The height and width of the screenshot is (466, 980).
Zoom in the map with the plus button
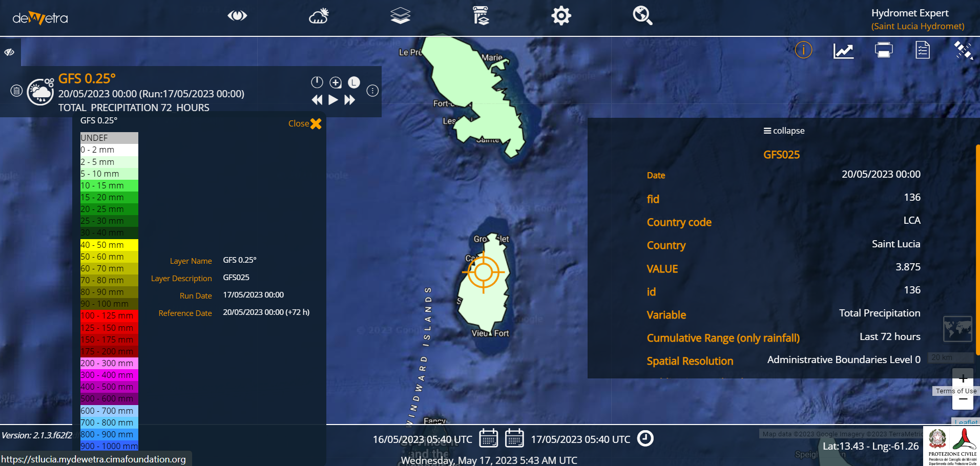(963, 379)
